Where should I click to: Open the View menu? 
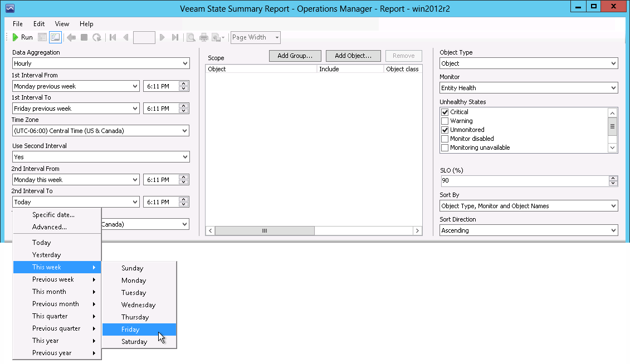pos(62,24)
